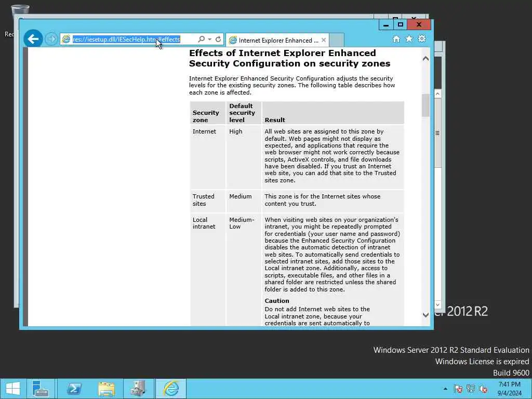This screenshot has height=399, width=532.
Task: Go back with the Internet Explorer back arrow
Action: (x=33, y=39)
